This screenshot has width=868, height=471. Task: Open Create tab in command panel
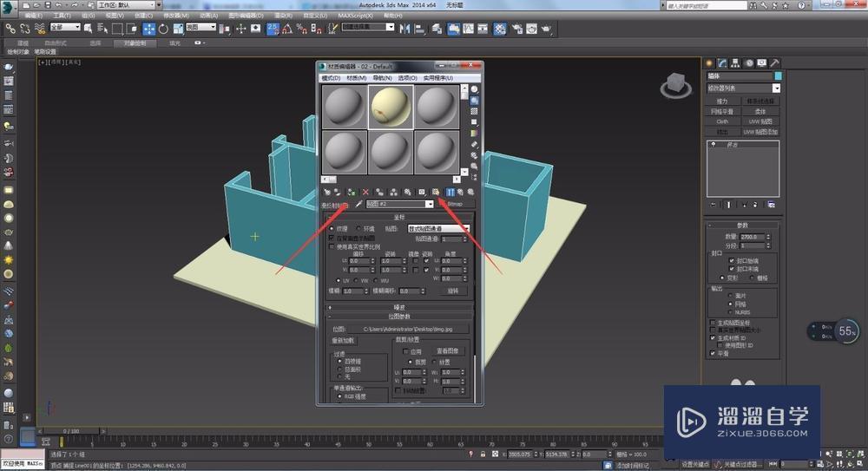pos(709,63)
